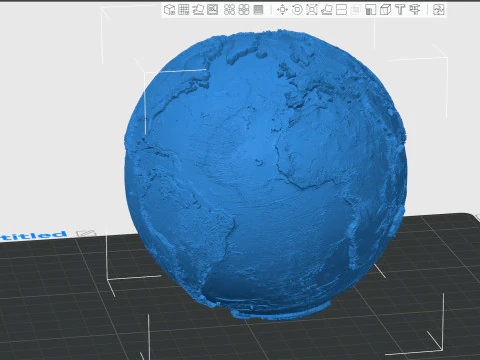The image size is (480, 360).
Task: Click the greyed-out Mesh boolean icon
Action: pos(356,10)
